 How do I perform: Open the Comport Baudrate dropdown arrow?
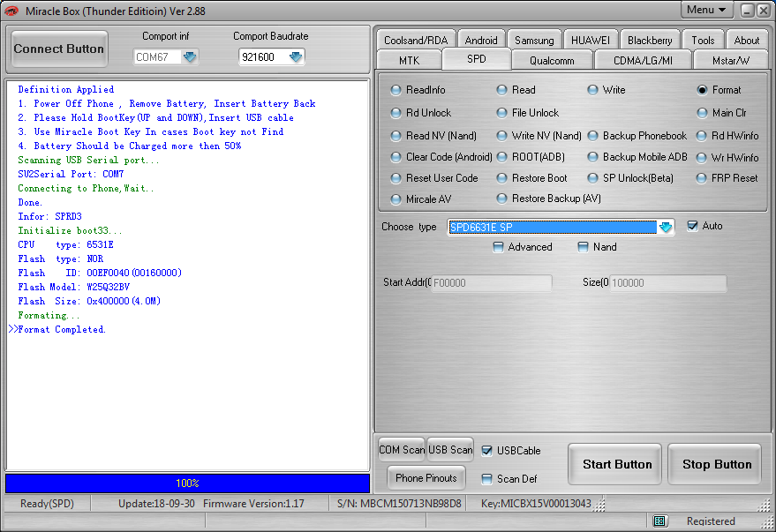(x=296, y=56)
